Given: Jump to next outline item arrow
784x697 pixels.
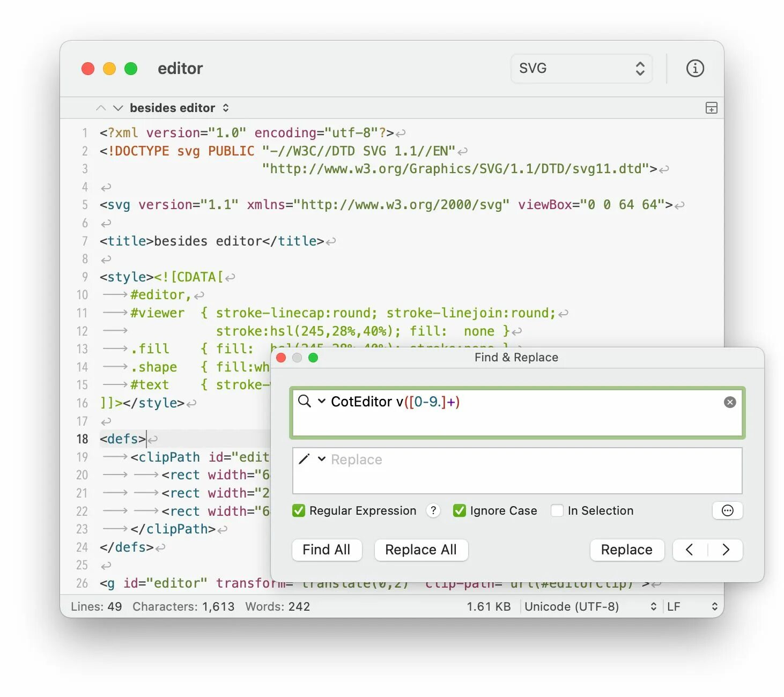Looking at the screenshot, I should [x=118, y=108].
